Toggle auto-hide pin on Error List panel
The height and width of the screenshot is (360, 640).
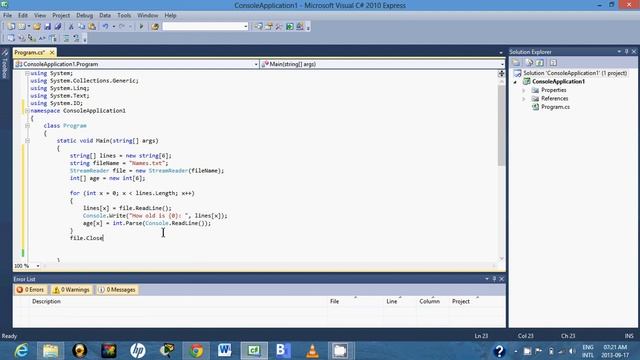click(494, 279)
